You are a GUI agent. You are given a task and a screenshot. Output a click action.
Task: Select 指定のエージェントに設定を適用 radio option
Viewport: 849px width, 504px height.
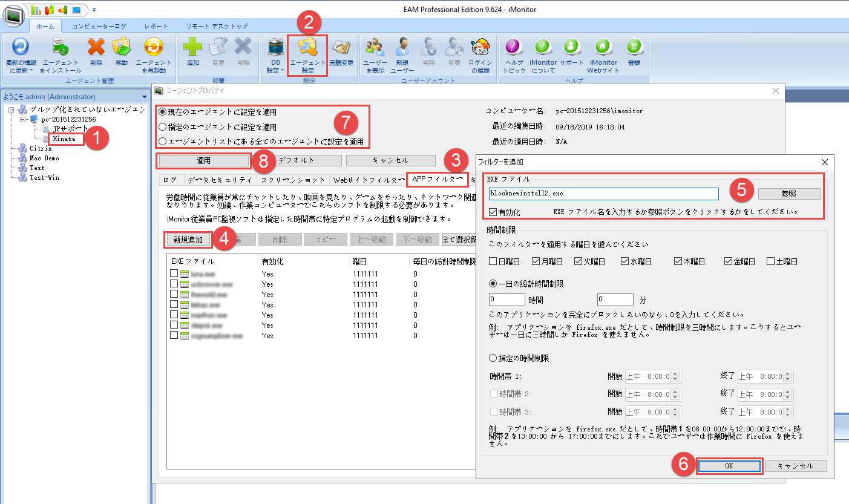(x=162, y=127)
